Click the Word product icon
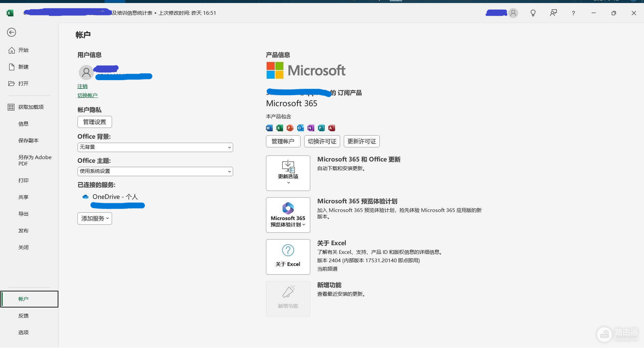644x348 pixels. [x=269, y=128]
